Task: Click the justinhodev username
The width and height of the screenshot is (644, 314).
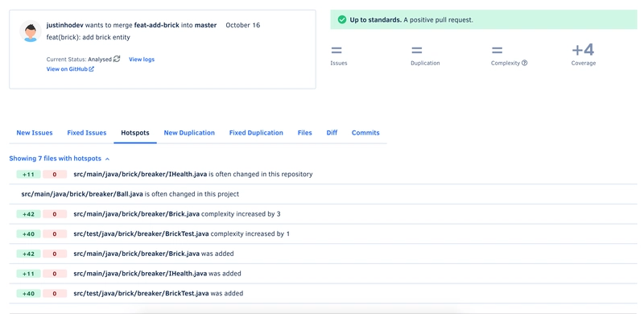Action: (x=65, y=25)
